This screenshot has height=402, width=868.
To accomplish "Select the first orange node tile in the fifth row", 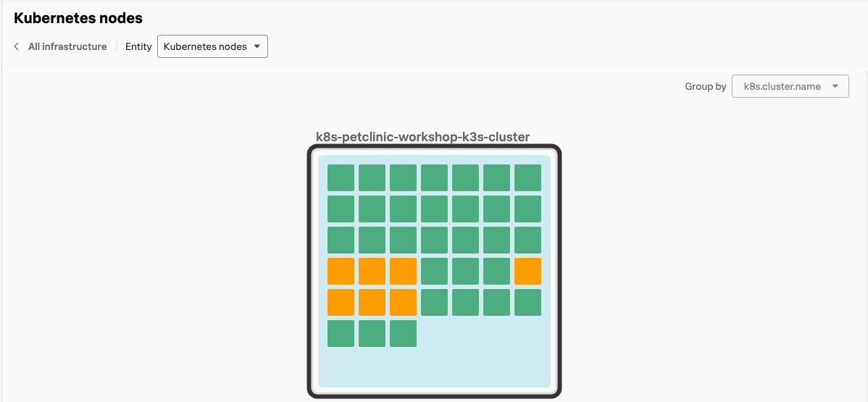I will pyautogui.click(x=341, y=303).
